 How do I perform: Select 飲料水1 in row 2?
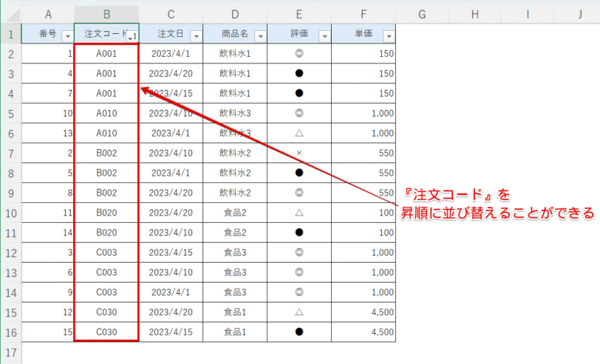(x=235, y=53)
